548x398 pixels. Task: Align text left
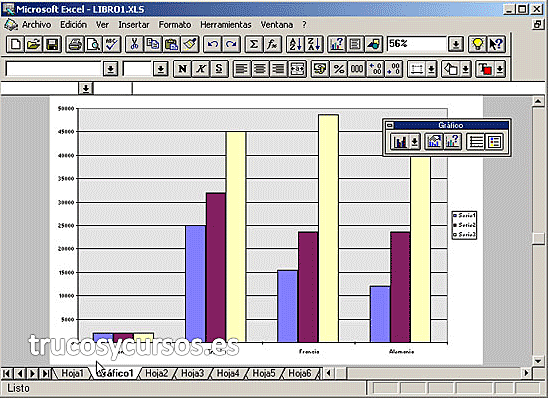(241, 69)
